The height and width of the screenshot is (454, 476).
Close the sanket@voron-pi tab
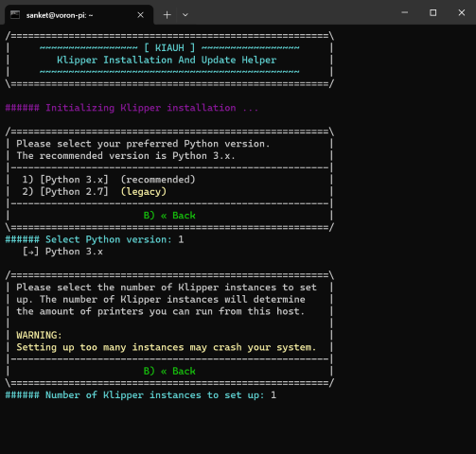tap(141, 15)
